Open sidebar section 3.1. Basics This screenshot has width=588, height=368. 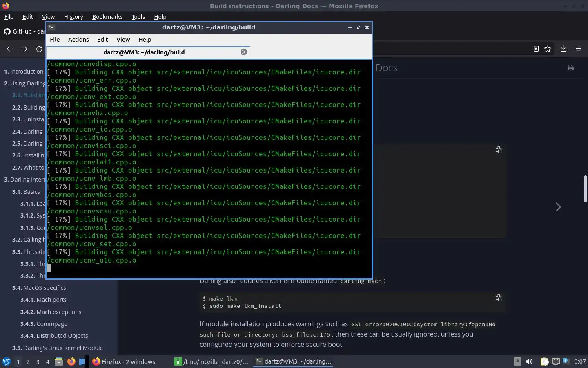[x=26, y=192]
